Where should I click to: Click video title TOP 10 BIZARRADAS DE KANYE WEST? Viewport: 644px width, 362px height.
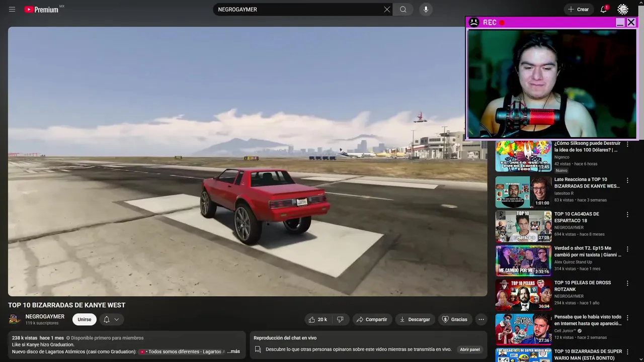pos(66,305)
